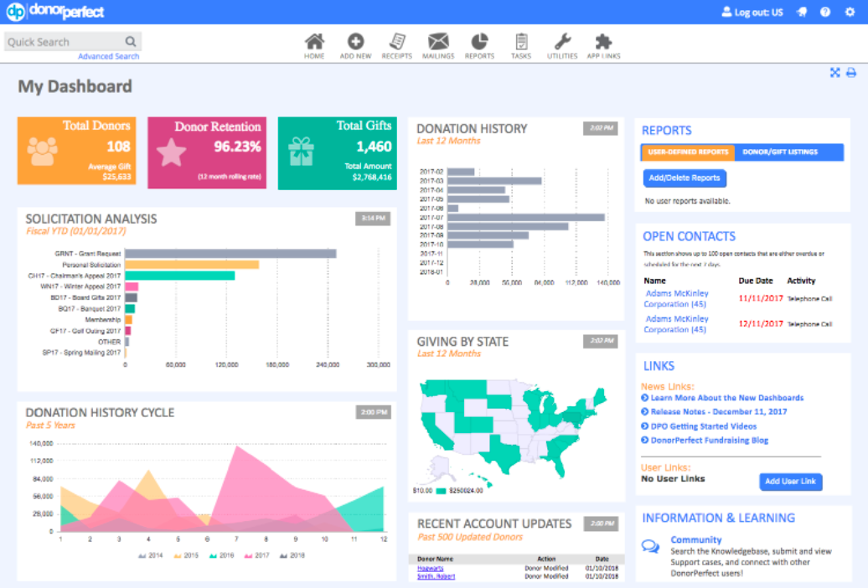Click the 2017-07 bar in Donation History

pos(526,218)
